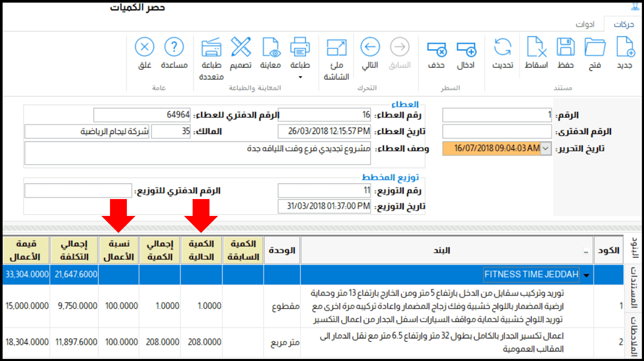Click الرقم الدفتري للتوزيع empty field
Screen dimensions: 644x361
point(78,191)
